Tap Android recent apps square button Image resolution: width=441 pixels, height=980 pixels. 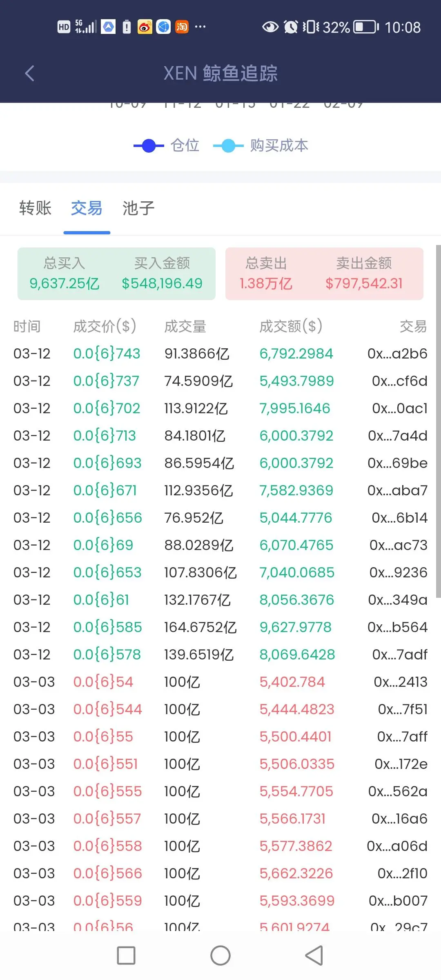tap(126, 955)
